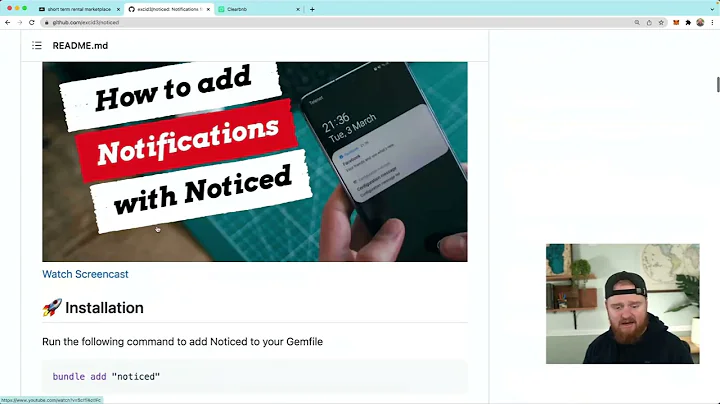Click the lock icon in address bar
The height and width of the screenshot is (404, 720).
point(46,22)
